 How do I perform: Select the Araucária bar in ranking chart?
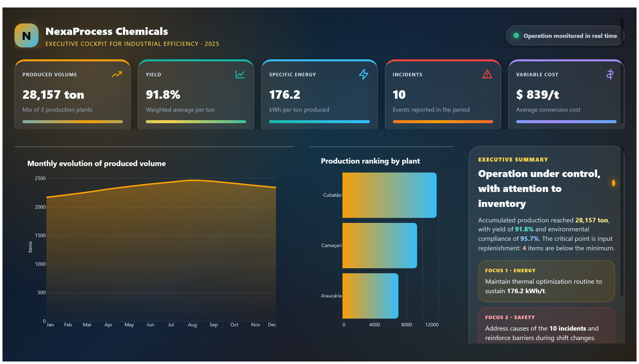370,296
